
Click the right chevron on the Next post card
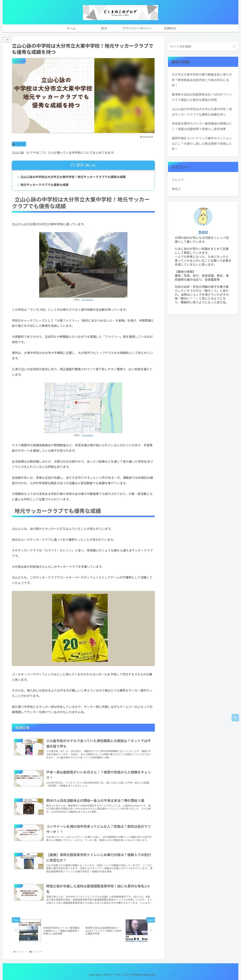[151, 931]
